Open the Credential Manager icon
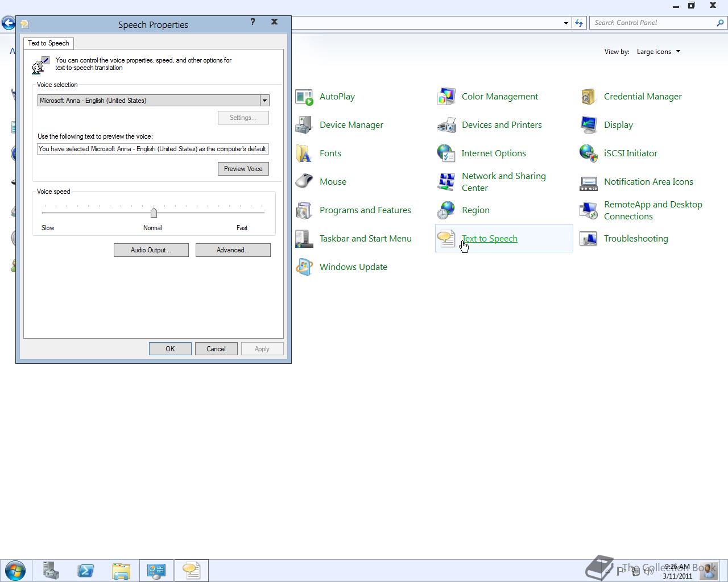Screen dimensions: 728x582 tap(589, 97)
